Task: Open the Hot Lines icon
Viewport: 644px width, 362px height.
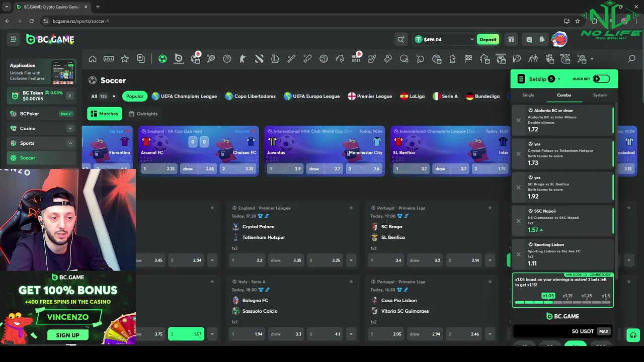Action: pos(356,58)
